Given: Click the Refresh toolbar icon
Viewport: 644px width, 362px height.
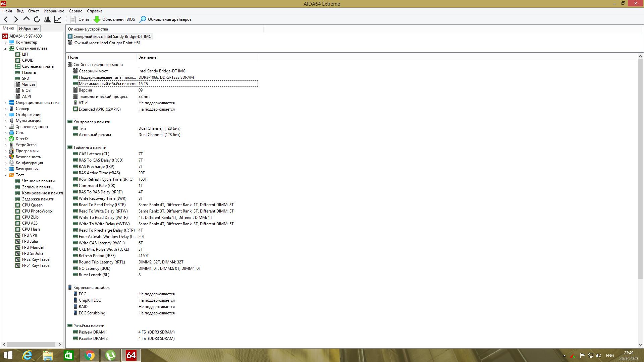Looking at the screenshot, I should [37, 19].
